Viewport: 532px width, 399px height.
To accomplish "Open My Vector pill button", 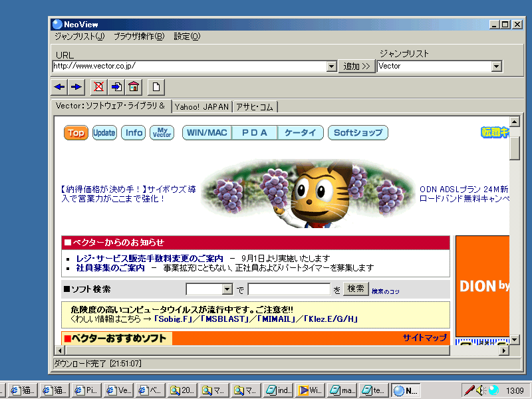I will [162, 132].
